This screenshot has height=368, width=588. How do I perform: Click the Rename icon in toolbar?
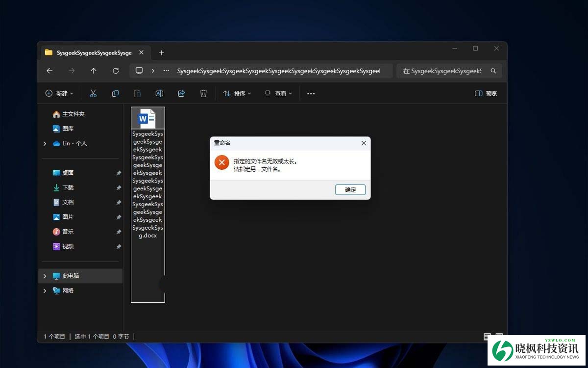point(159,93)
